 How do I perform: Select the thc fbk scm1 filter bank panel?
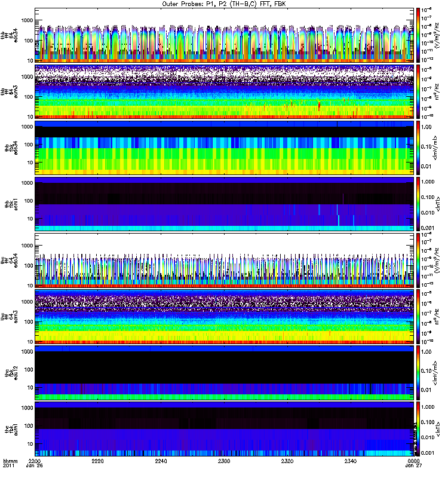pyautogui.click(x=225, y=429)
